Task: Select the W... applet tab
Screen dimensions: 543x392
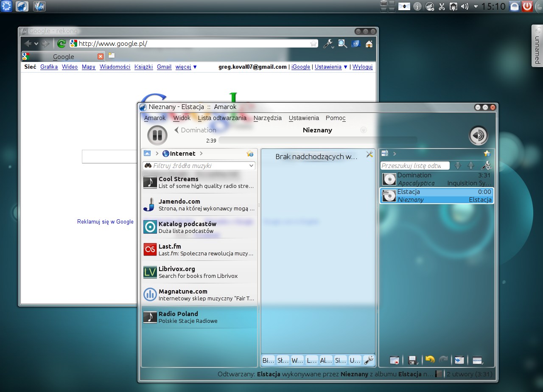Action: (297, 361)
